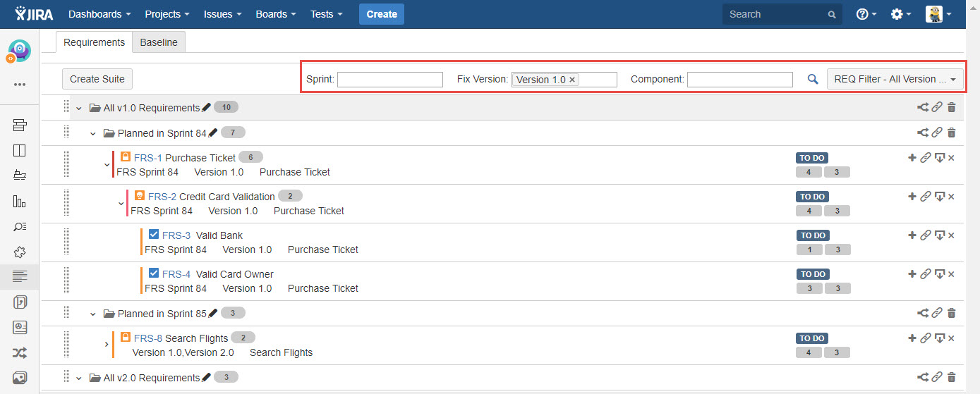Image resolution: width=980 pixels, height=394 pixels.
Task: Open FRS-2 issue link
Action: (162, 197)
